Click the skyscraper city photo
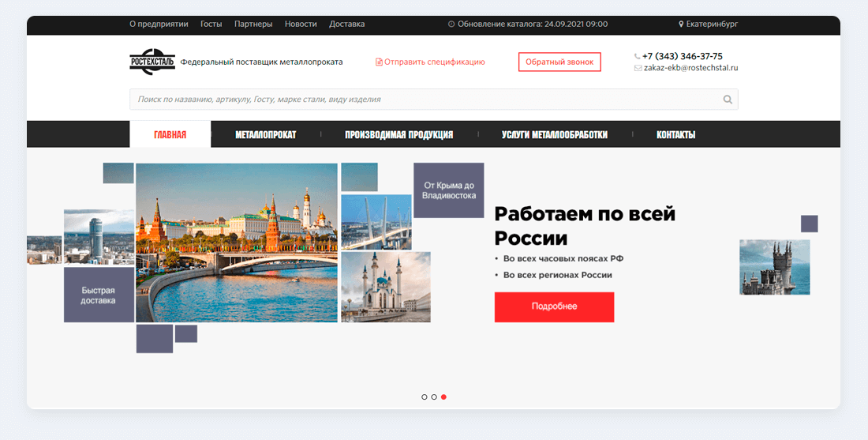 (x=99, y=237)
